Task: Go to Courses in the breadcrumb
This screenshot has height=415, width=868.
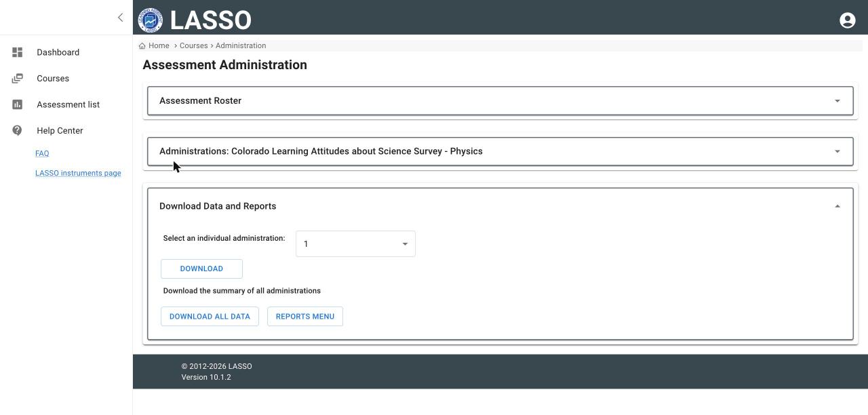Action: pos(193,45)
